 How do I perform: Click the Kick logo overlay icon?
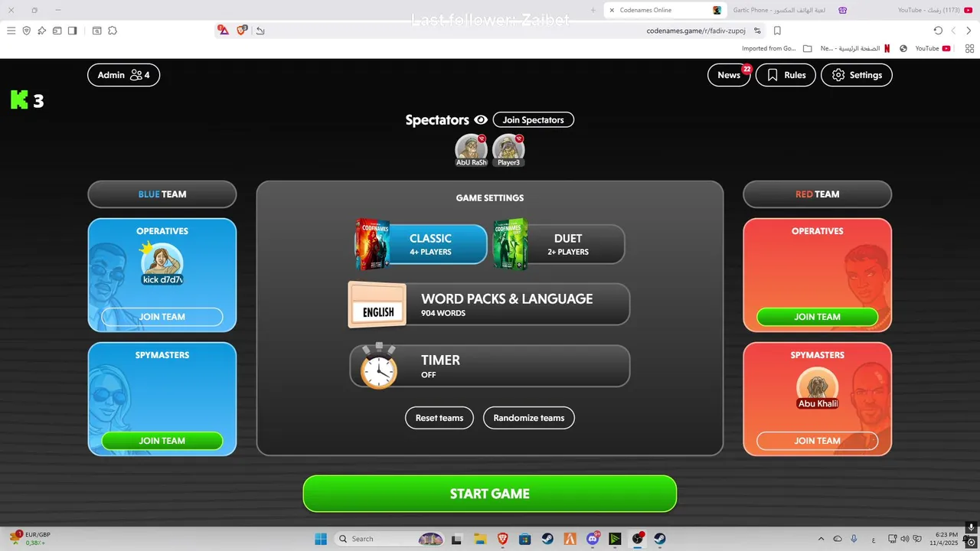click(19, 99)
